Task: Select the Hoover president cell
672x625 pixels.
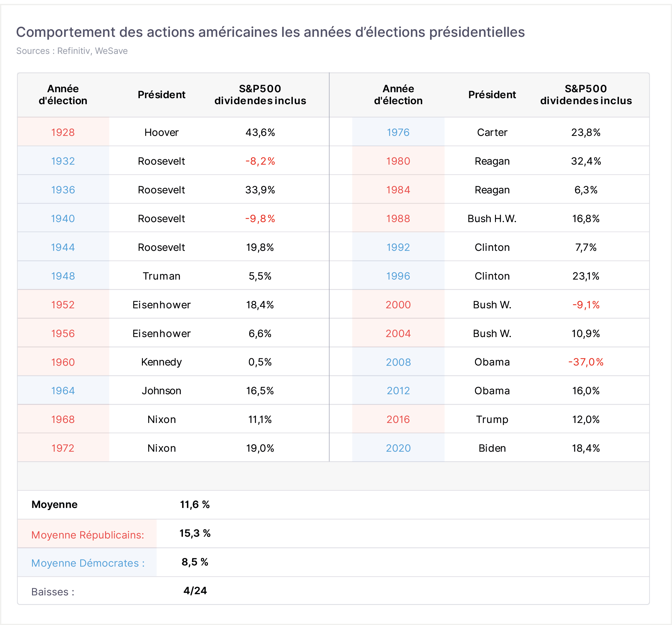Action: point(161,132)
